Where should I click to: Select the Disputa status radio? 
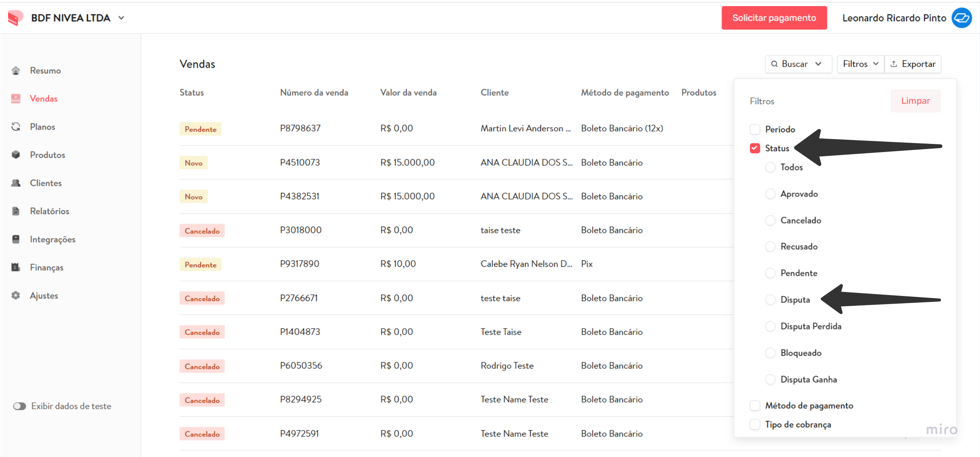tap(770, 300)
